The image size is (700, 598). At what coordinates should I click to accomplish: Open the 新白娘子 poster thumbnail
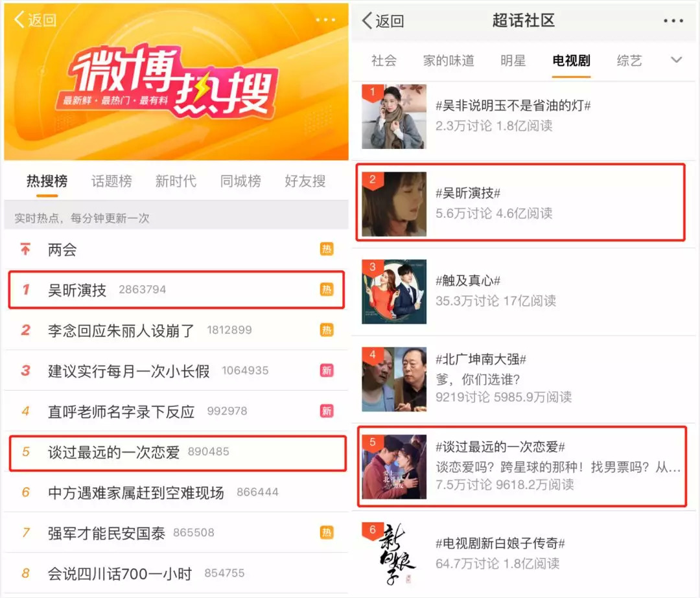coord(394,554)
